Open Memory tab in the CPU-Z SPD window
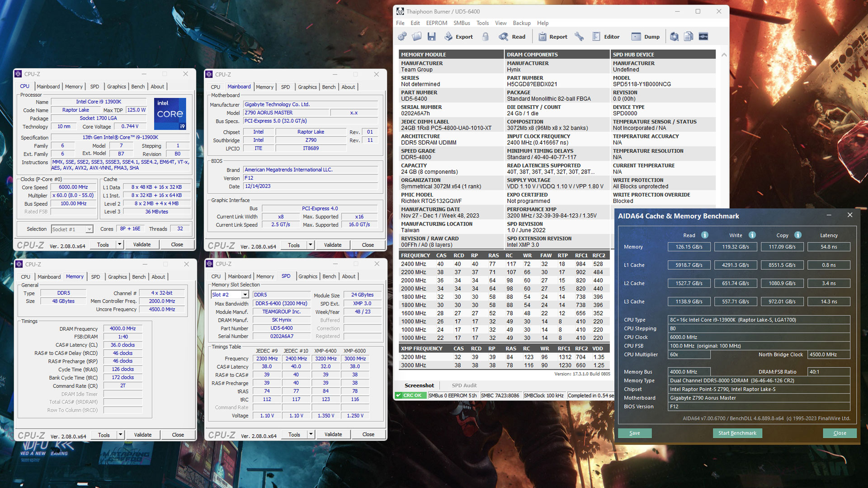The height and width of the screenshot is (488, 868). (x=265, y=276)
